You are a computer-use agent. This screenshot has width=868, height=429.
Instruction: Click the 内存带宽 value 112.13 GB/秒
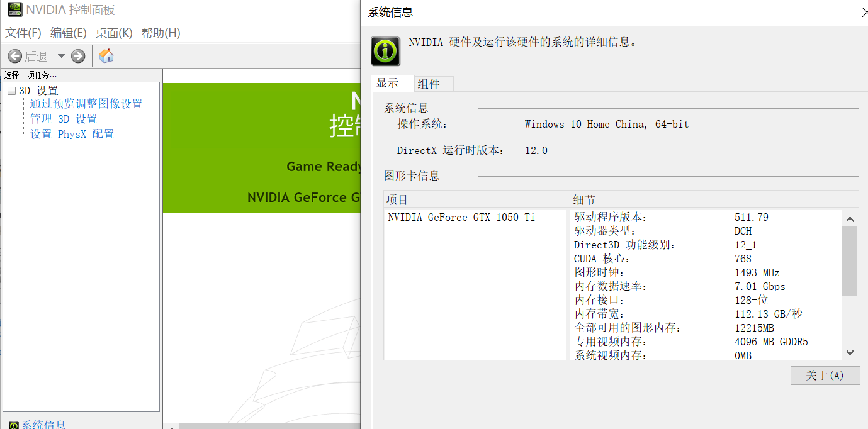click(x=769, y=314)
